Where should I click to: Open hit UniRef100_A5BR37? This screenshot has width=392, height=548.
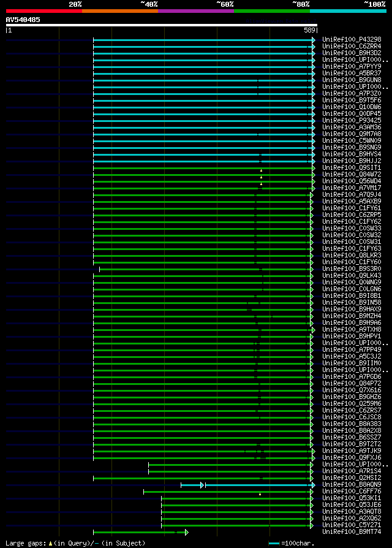tap(352, 74)
